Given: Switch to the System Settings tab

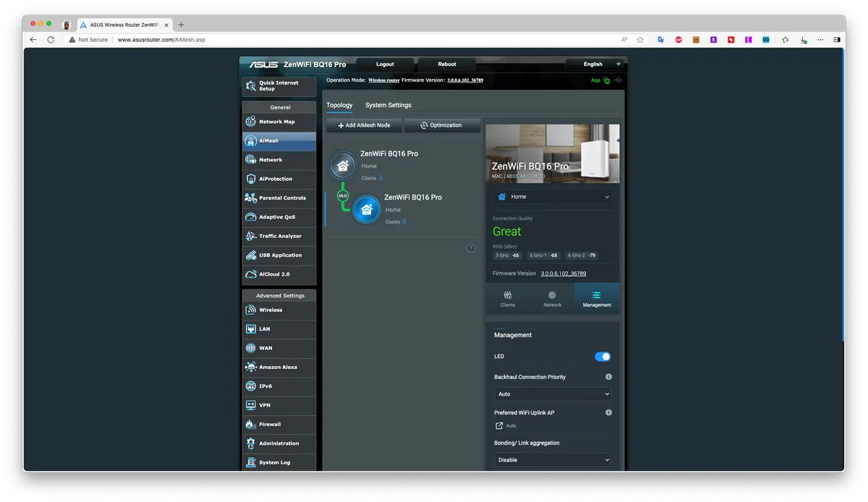Looking at the screenshot, I should coord(388,106).
